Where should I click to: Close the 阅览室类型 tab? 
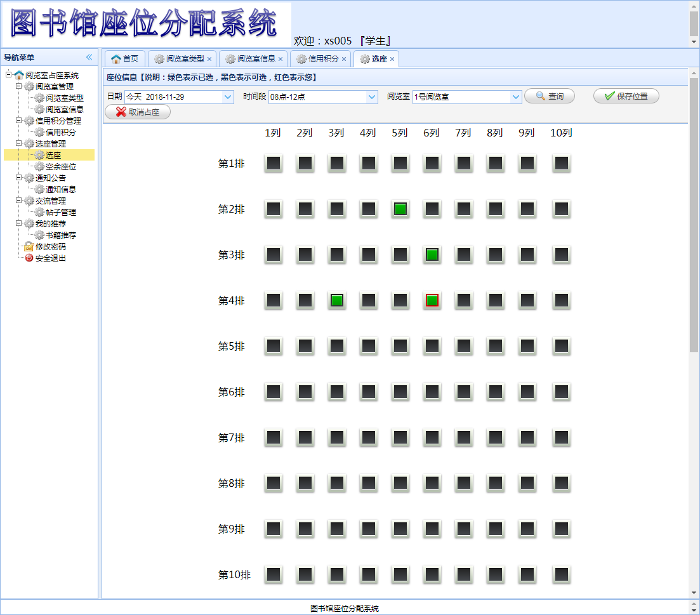tap(209, 59)
